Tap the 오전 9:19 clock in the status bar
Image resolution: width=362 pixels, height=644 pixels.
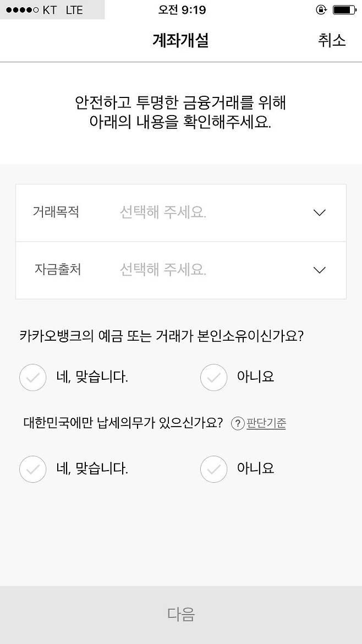click(182, 10)
